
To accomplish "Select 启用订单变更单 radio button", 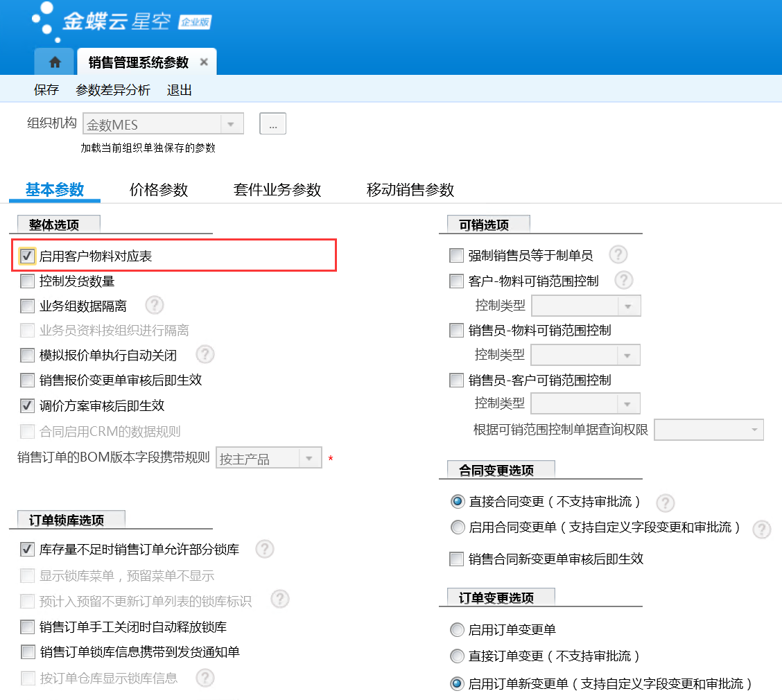I will (457, 630).
